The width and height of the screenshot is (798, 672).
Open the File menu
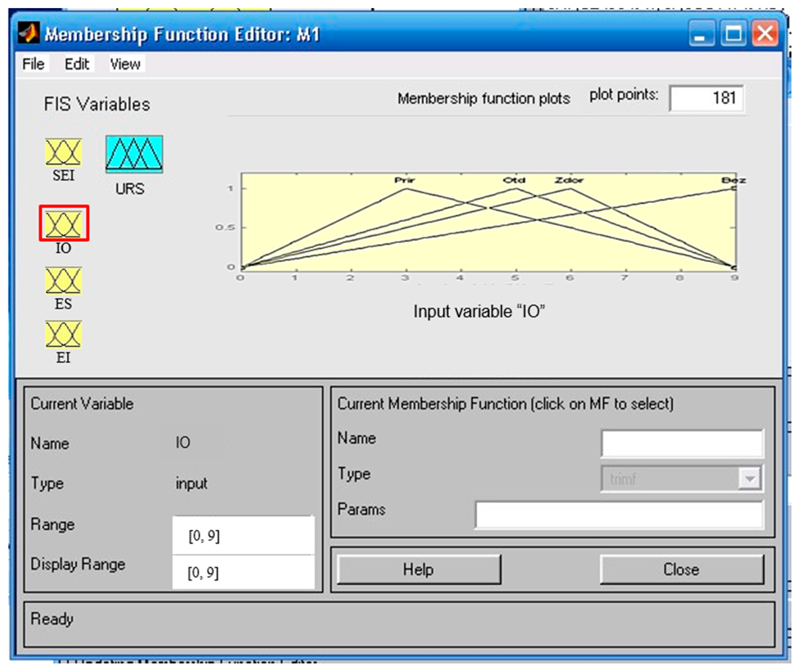(x=33, y=64)
